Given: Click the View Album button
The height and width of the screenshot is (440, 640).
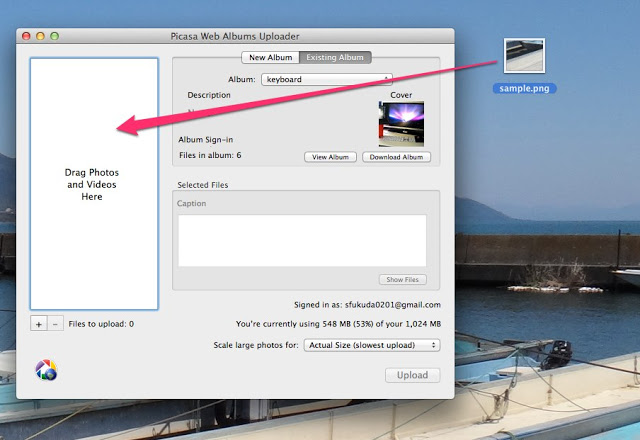Looking at the screenshot, I should tap(330, 157).
